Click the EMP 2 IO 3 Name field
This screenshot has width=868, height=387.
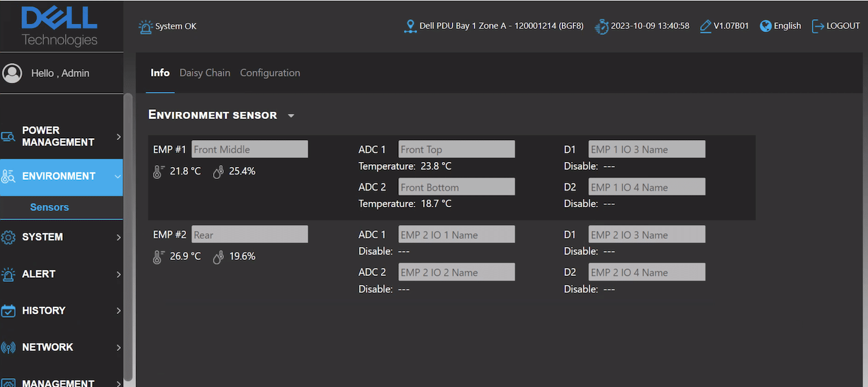(x=647, y=234)
